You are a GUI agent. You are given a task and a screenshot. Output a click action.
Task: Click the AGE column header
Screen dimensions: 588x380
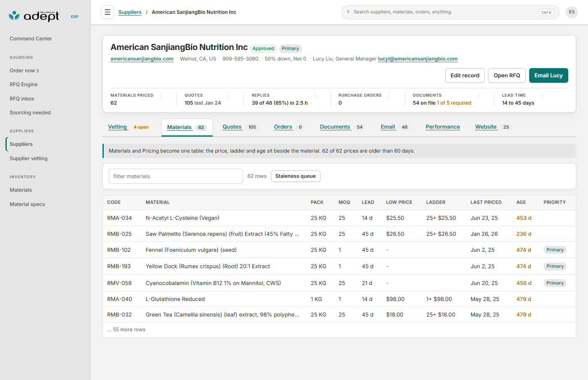click(x=521, y=203)
